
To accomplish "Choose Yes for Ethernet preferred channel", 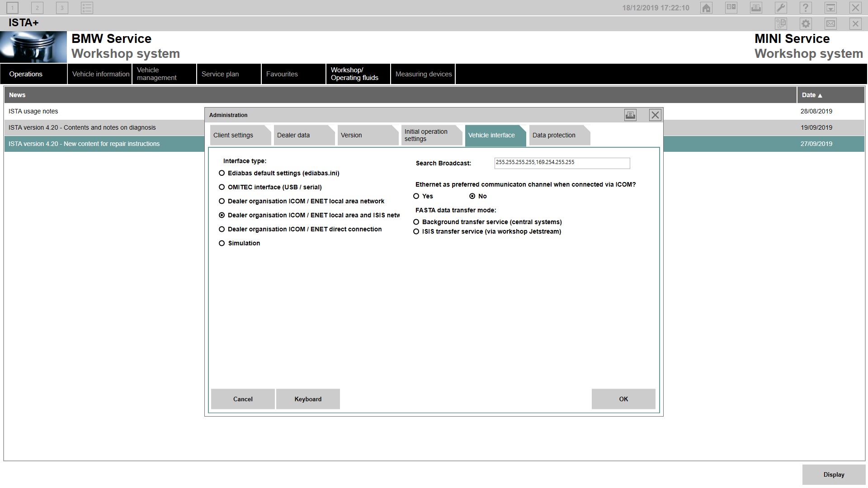I will (x=416, y=196).
